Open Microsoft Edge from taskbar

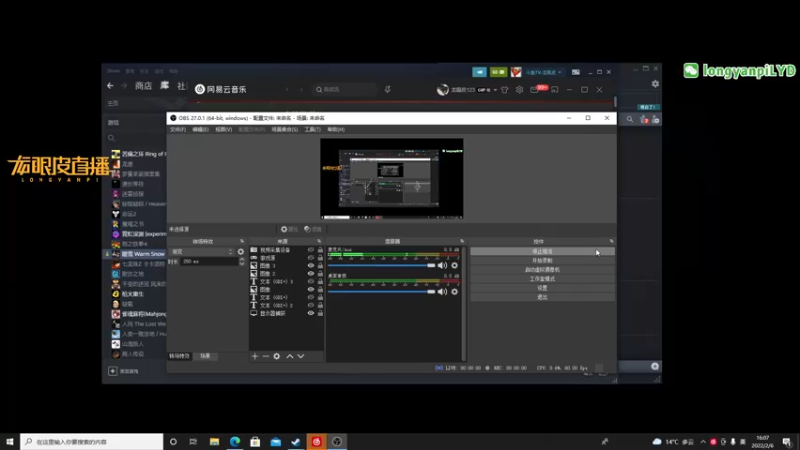pos(235,441)
